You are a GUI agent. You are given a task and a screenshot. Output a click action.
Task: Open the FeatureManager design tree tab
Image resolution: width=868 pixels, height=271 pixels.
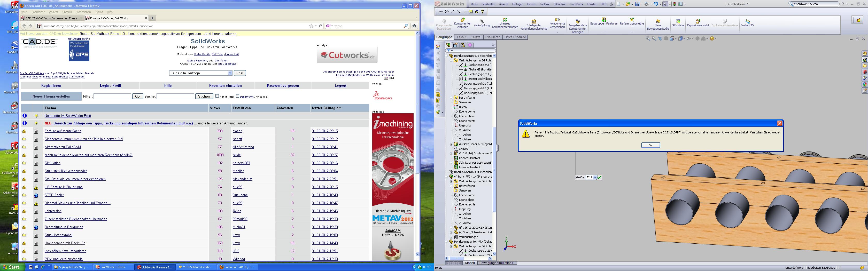[x=448, y=45]
